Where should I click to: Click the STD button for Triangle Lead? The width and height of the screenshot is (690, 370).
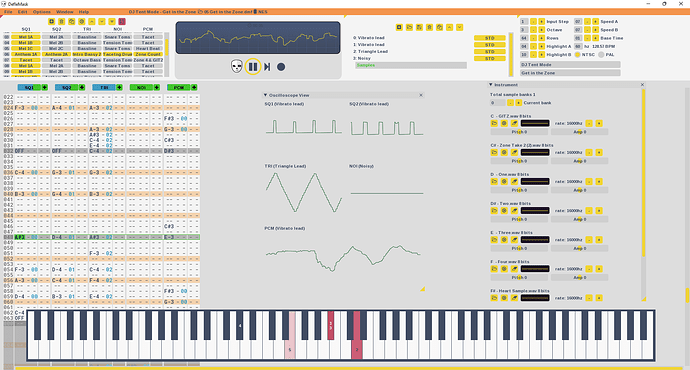(x=489, y=51)
